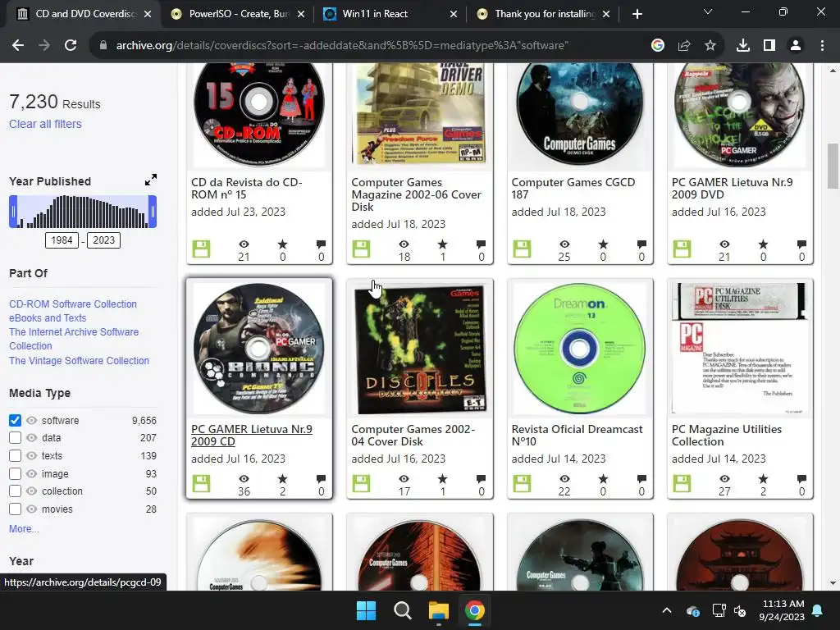Image resolution: width=840 pixels, height=630 pixels.
Task: Open PC Magazine Utilities Disk thumbnail
Action: click(x=740, y=349)
